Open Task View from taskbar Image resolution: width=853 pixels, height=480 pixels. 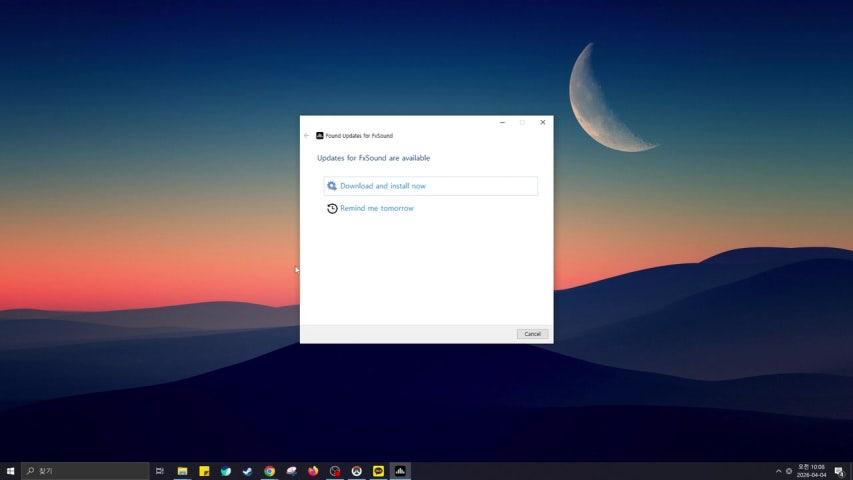coord(160,471)
